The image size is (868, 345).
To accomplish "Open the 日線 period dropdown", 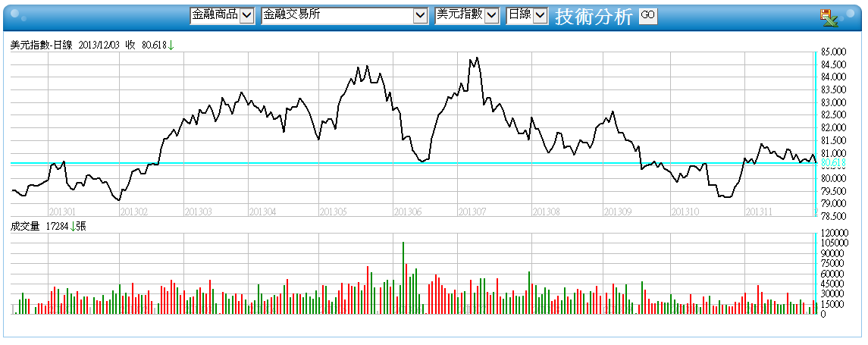I will (x=526, y=15).
